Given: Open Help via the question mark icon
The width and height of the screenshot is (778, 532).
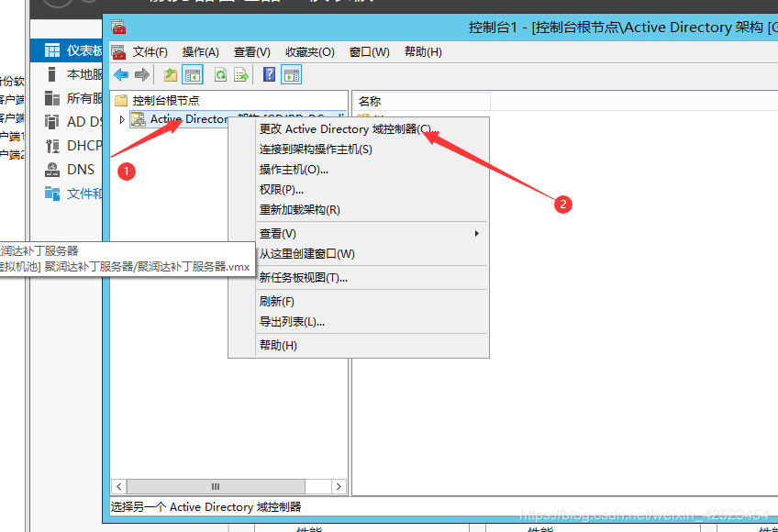Looking at the screenshot, I should tap(269, 75).
